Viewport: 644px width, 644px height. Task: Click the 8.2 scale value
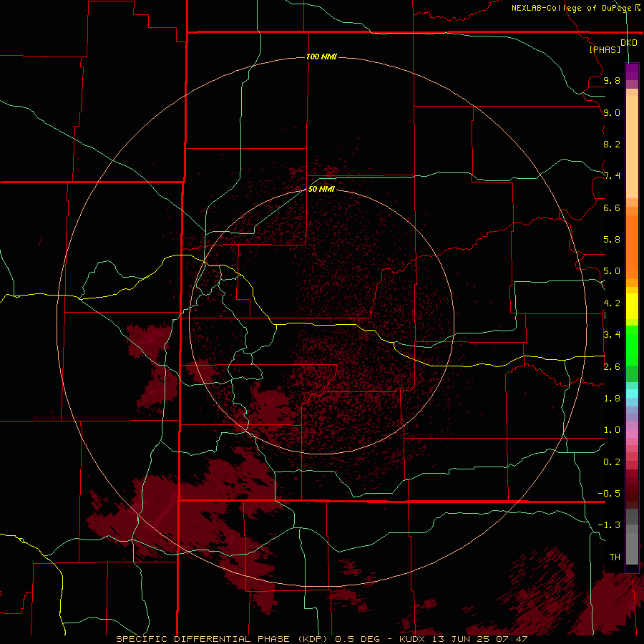coord(612,144)
